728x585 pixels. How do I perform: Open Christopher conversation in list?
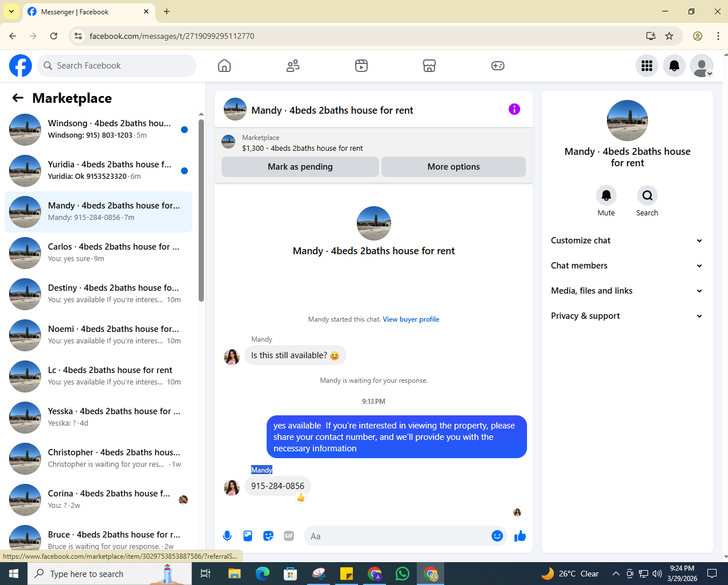click(98, 459)
